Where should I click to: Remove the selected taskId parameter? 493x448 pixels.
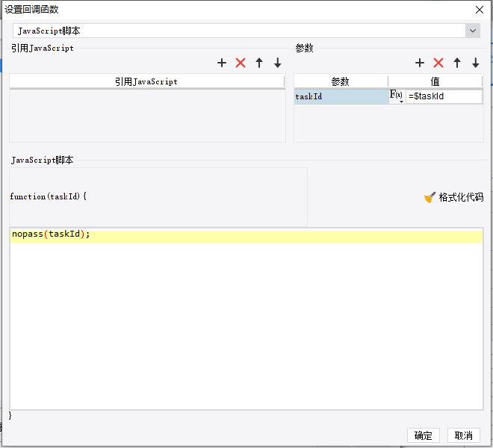pyautogui.click(x=438, y=63)
